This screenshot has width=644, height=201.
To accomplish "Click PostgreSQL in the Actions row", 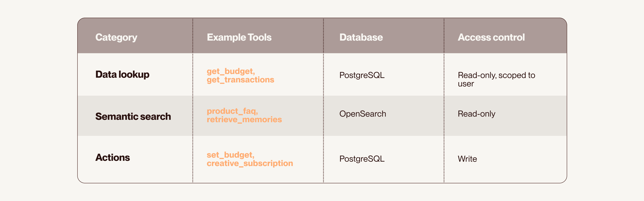I will coord(362,159).
